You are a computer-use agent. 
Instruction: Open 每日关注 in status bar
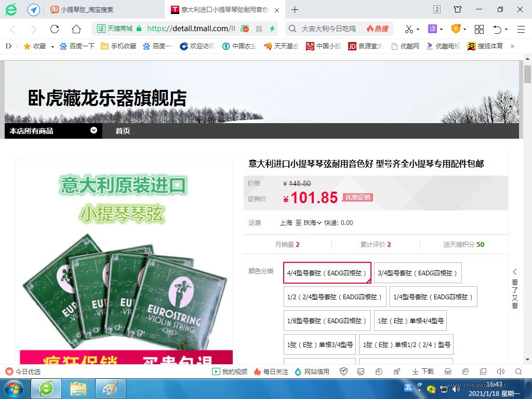(x=271, y=371)
